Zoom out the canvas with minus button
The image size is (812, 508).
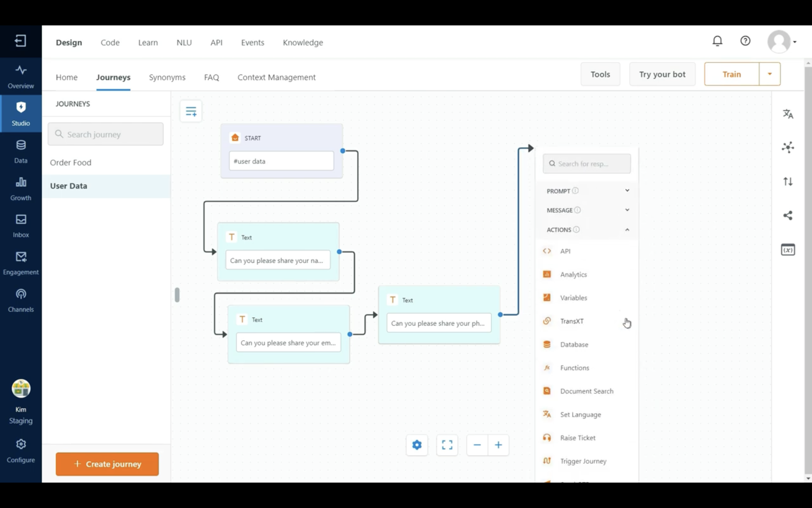tap(477, 445)
